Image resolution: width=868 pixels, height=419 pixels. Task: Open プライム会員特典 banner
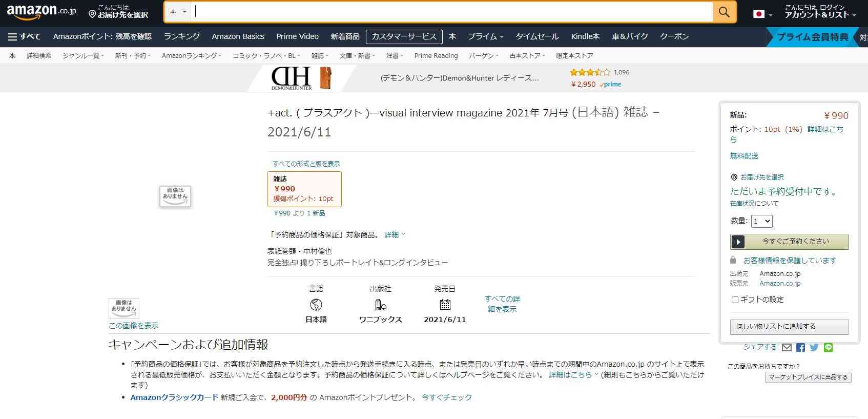(812, 37)
